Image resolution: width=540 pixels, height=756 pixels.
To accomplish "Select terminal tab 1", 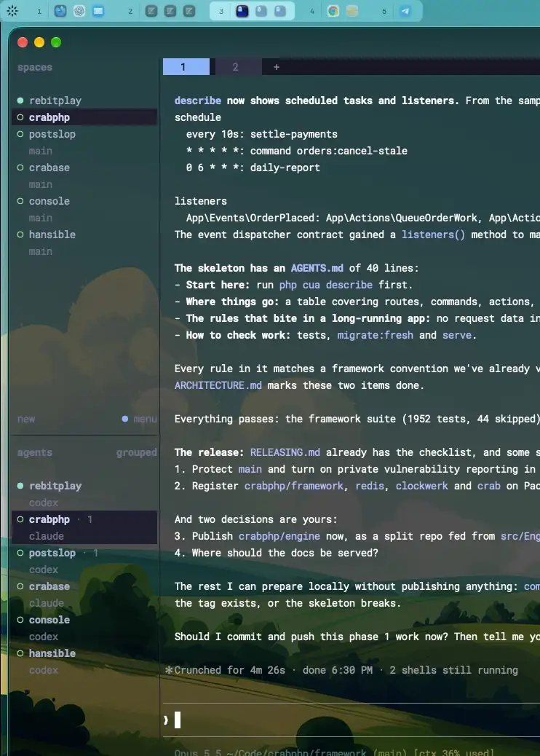I will point(186,67).
